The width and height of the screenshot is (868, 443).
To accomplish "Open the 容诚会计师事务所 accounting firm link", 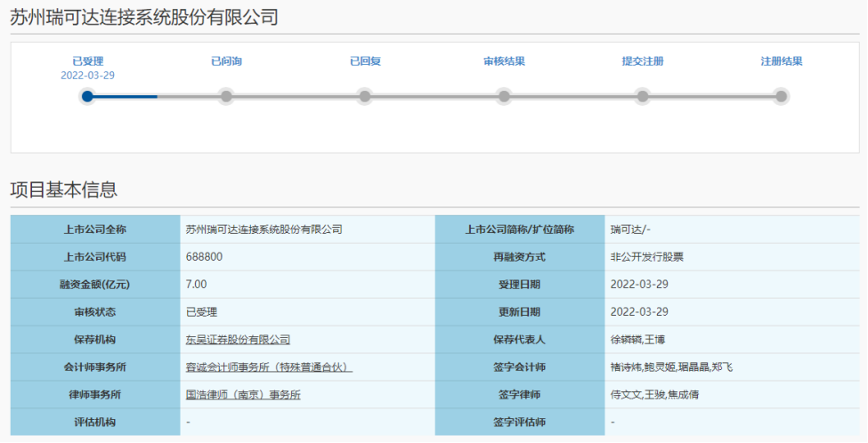I will (x=269, y=367).
